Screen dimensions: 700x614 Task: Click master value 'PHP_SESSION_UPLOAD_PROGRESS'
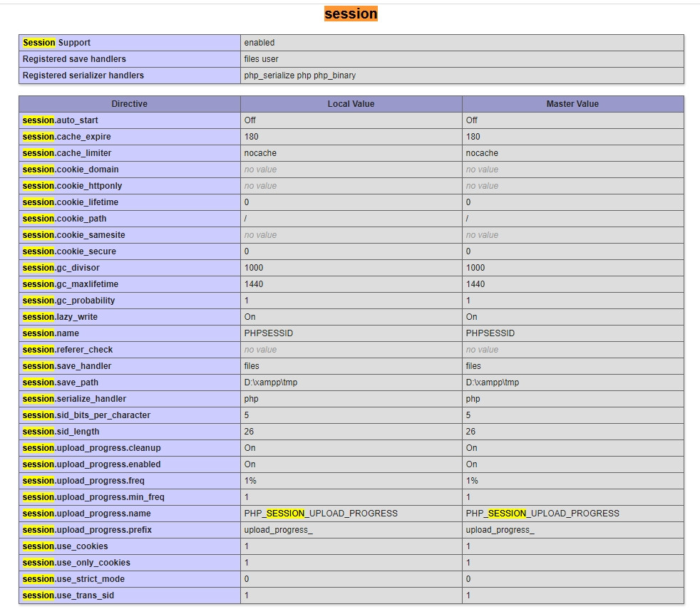point(542,514)
